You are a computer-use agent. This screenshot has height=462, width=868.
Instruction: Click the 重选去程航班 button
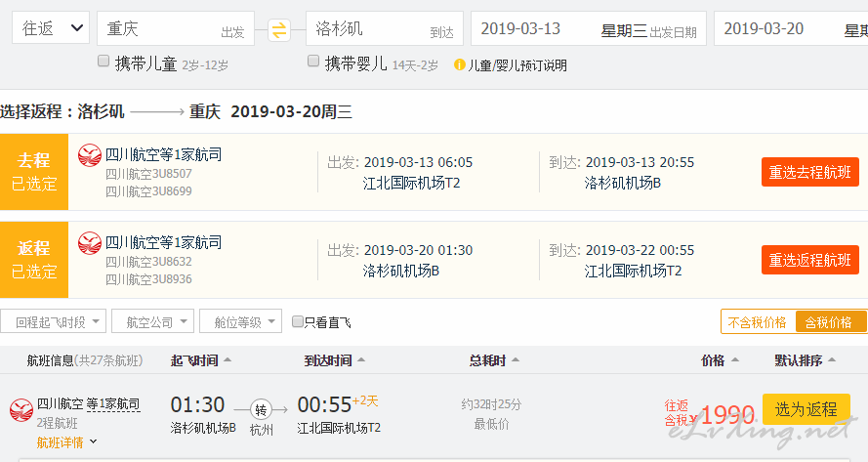[x=809, y=172]
